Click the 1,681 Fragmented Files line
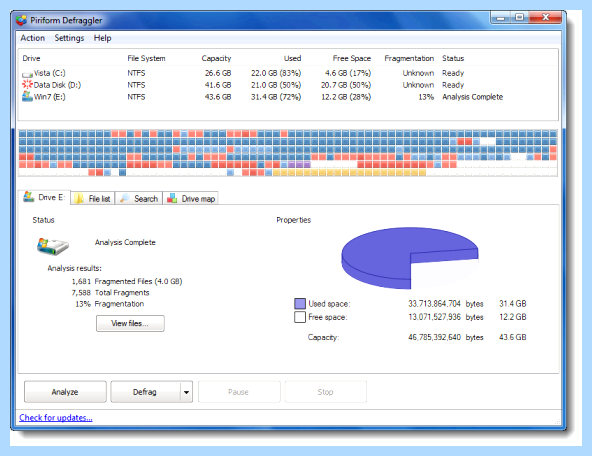 pos(127,281)
